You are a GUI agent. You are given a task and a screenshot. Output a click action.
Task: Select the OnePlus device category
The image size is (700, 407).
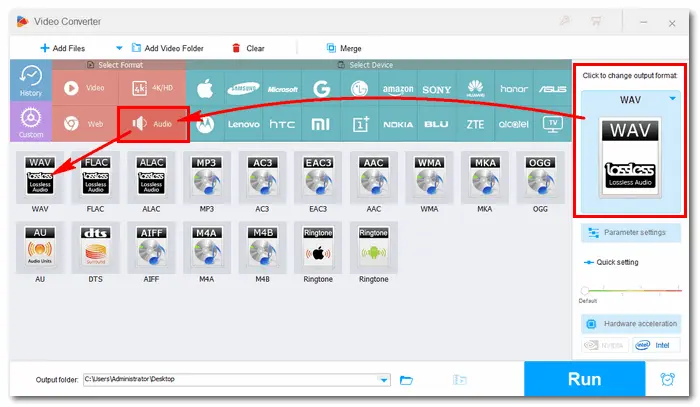[360, 124]
